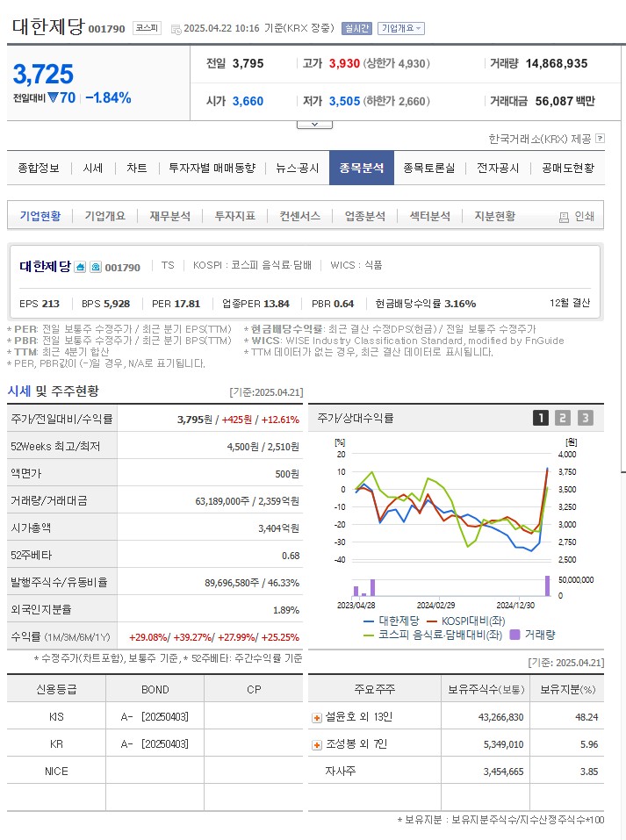Click the 업종PER 13.84 value
This screenshot has width=626, height=840.
tap(276, 304)
